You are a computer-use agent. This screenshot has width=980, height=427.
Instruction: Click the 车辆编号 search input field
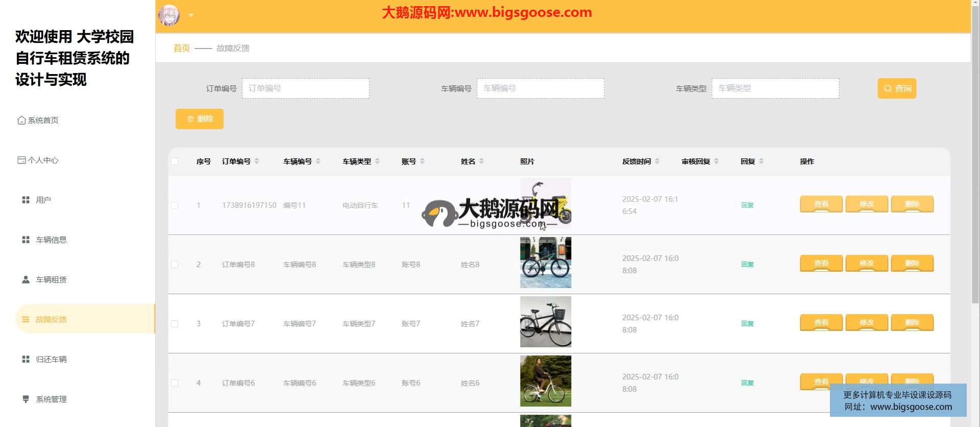[x=540, y=88]
